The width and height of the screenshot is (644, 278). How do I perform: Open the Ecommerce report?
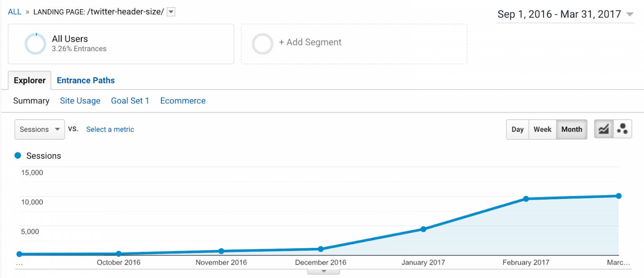[183, 100]
